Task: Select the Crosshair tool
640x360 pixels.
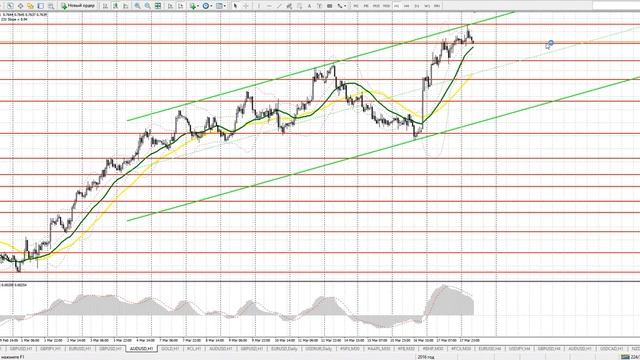Action: tap(246, 6)
